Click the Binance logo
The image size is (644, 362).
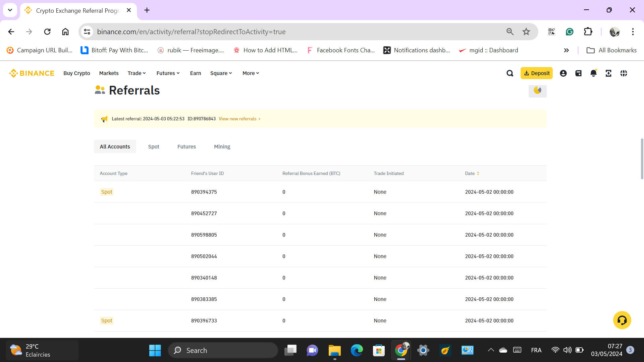(32, 73)
